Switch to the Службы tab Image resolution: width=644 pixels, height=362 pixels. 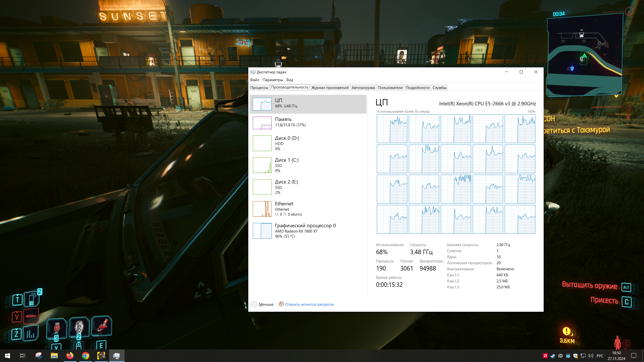[439, 87]
